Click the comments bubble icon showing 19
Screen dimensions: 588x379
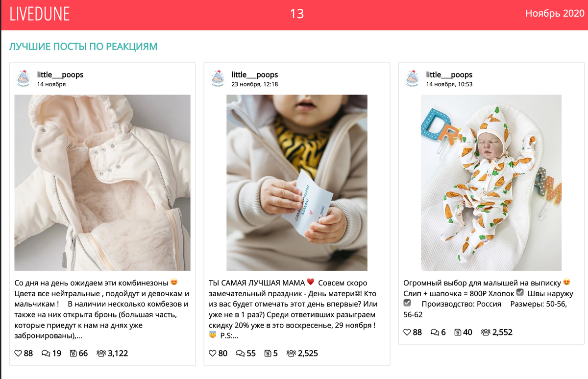[46, 353]
